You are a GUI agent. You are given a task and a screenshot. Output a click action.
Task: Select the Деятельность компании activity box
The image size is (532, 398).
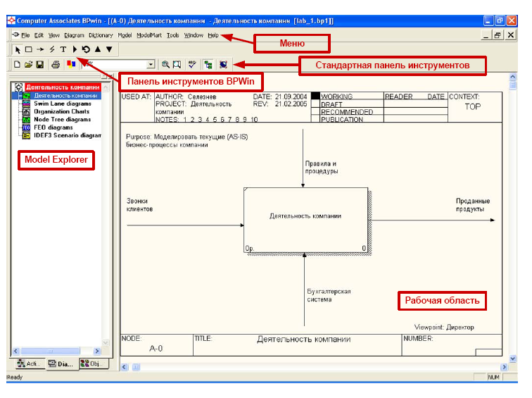(305, 220)
